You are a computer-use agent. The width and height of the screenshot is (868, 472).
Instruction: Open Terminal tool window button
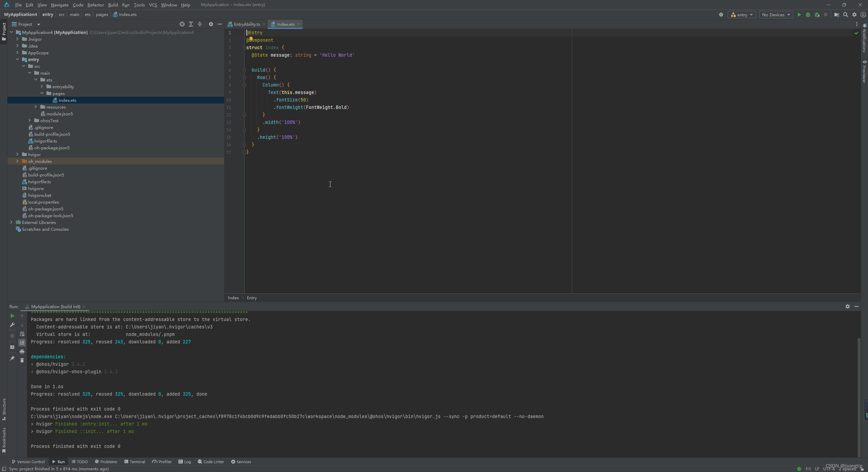pyautogui.click(x=135, y=461)
